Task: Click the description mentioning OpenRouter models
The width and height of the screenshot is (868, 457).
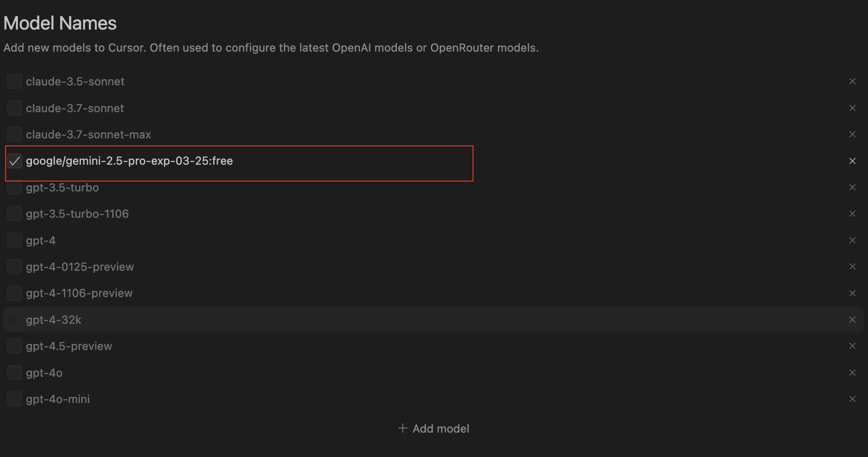Action: [x=271, y=48]
